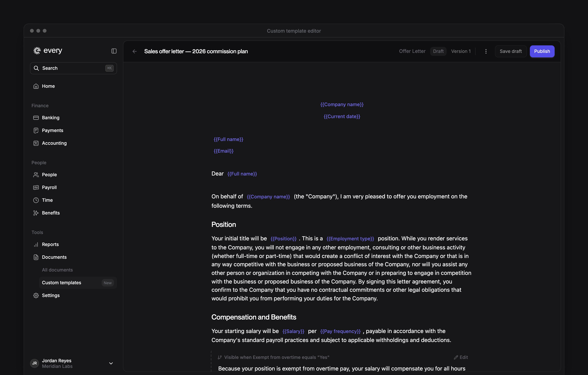The height and width of the screenshot is (375, 588).
Task: Click the Home icon in sidebar
Action: point(36,86)
